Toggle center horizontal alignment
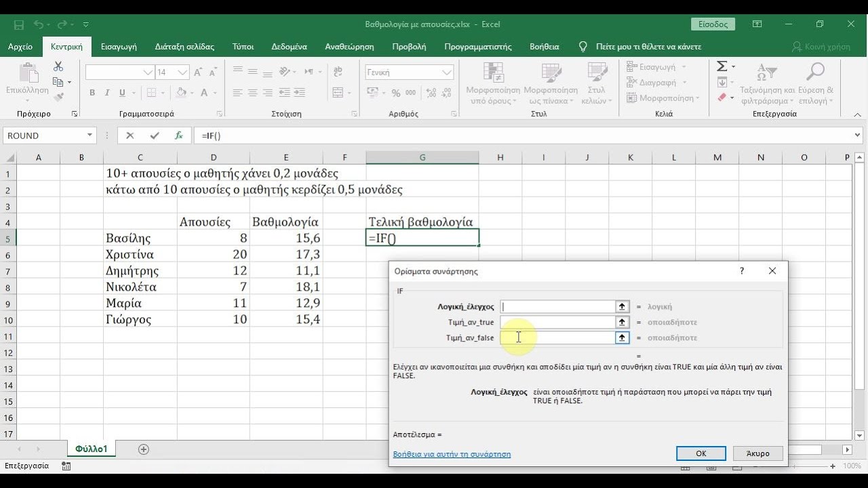The height and width of the screenshot is (488, 868). (x=252, y=93)
